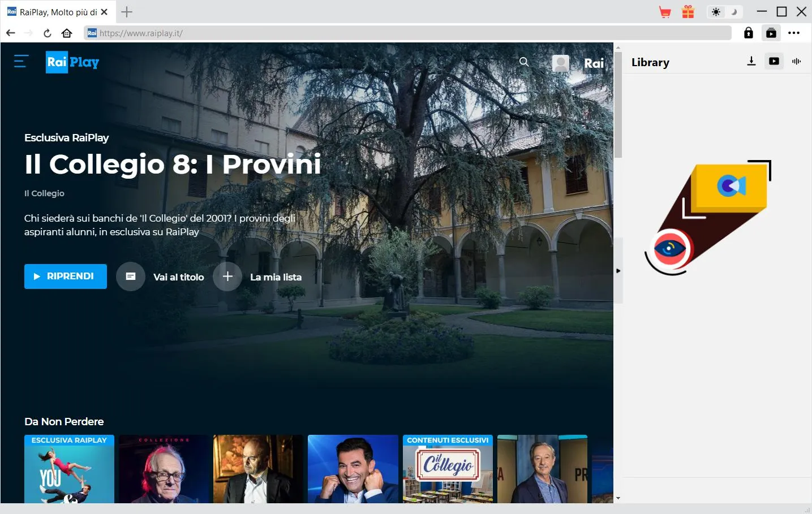Screen dimensions: 812x514
Task: Collapse the Library side panel arrow
Action: [x=618, y=271]
